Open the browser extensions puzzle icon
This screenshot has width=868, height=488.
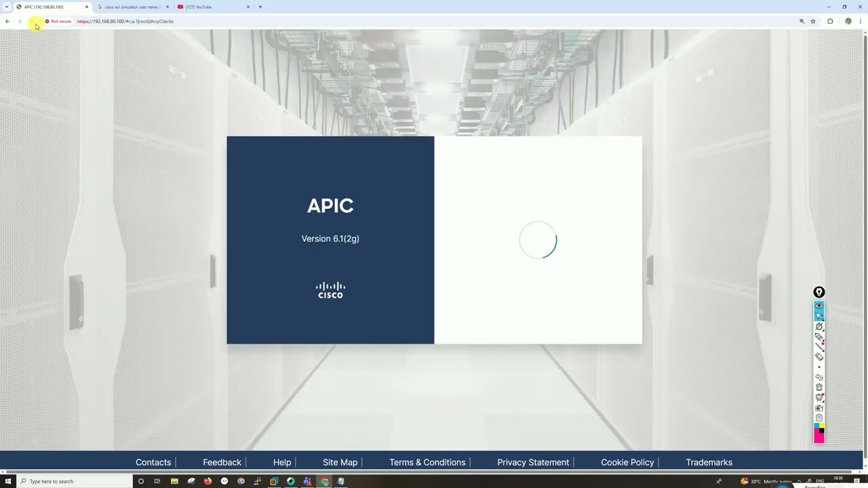pyautogui.click(x=830, y=21)
